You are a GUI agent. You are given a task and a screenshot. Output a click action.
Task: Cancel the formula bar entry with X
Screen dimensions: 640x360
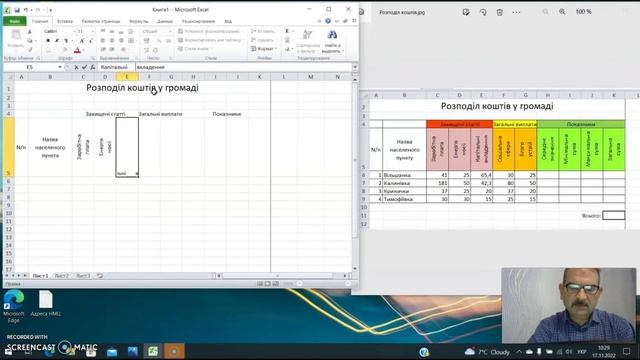[76, 67]
